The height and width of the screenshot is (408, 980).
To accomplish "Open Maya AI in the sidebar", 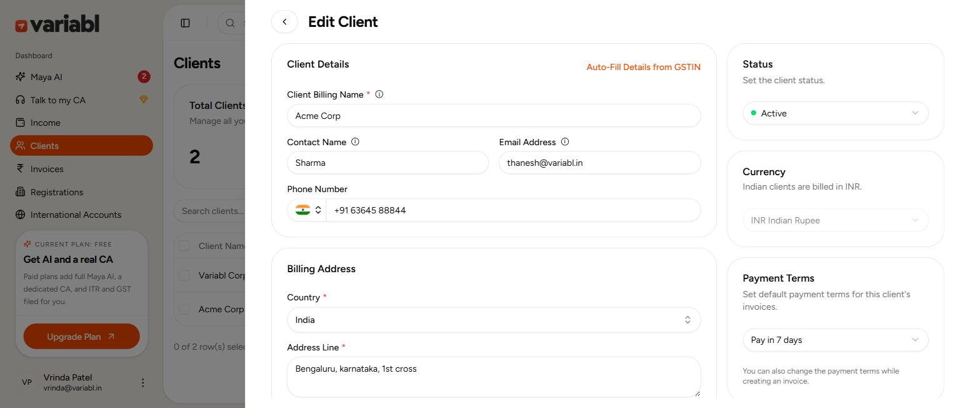I will 81,77.
